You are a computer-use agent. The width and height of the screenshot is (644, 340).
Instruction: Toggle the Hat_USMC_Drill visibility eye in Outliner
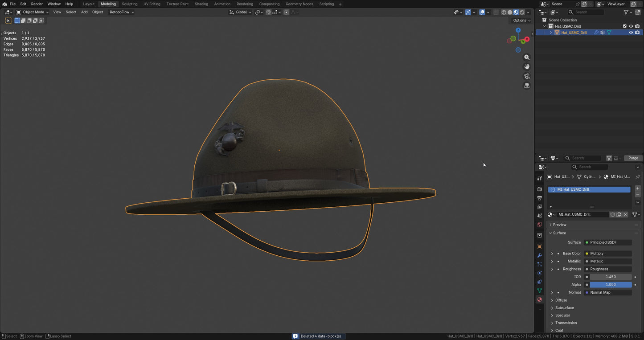631,32
